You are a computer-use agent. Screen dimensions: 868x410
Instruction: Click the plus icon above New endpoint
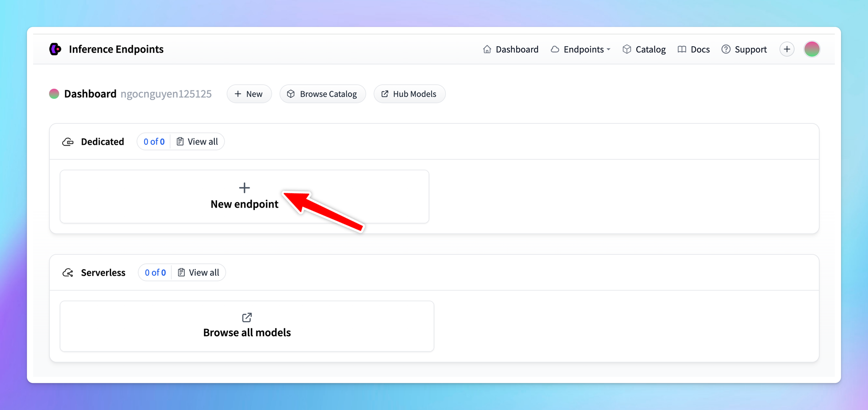(x=245, y=188)
